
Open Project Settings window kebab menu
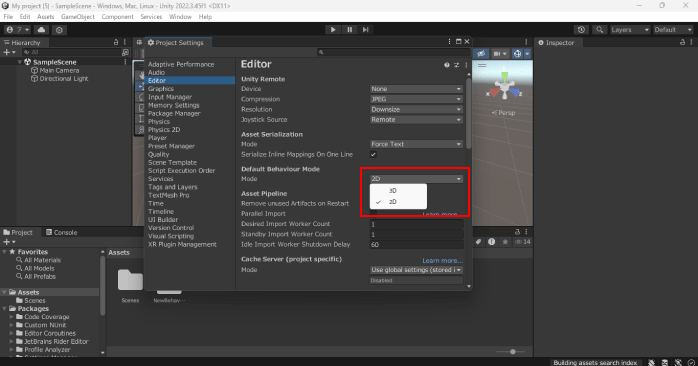(449, 41)
